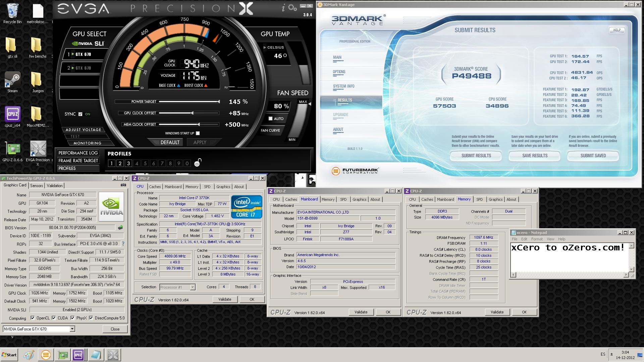This screenshot has width=644, height=362.
Task: Open Precision X settings gear icon
Action: pos(292,7)
